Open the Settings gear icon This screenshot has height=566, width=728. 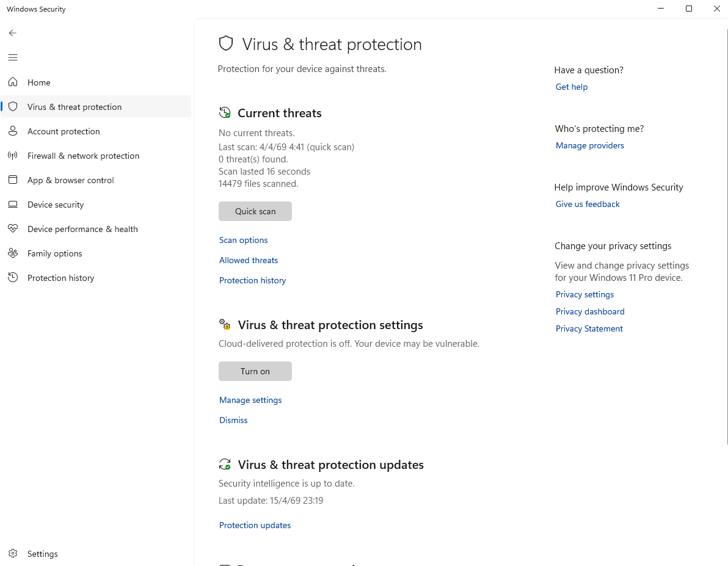tap(13, 554)
